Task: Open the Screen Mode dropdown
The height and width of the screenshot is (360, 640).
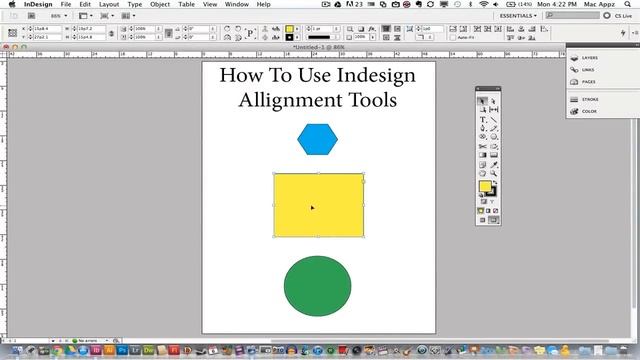Action: pyautogui.click(x=107, y=16)
